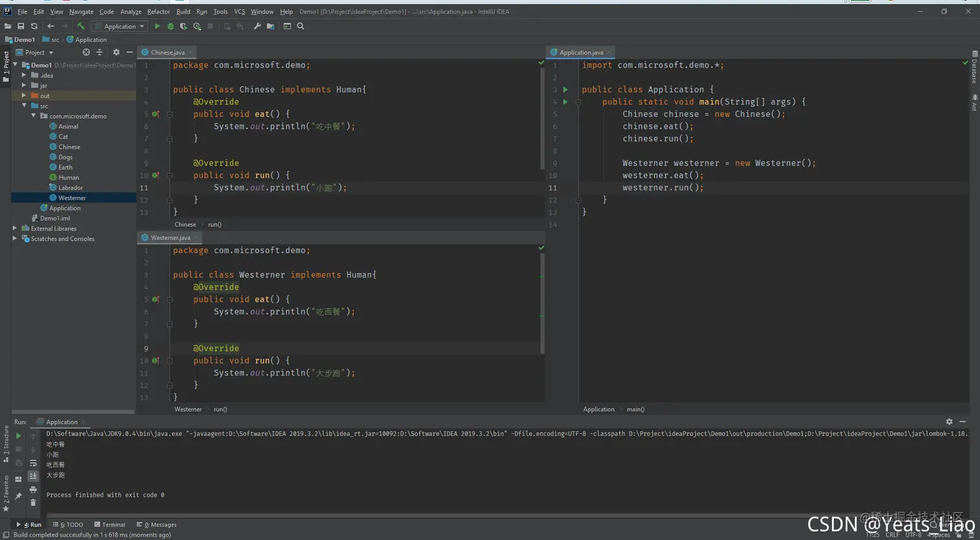Image resolution: width=980 pixels, height=540 pixels.
Task: Open the Terminal tool window button
Action: pos(110,524)
